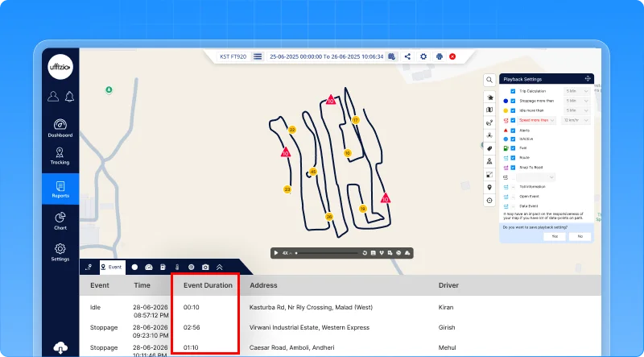Select the Event tab

[111, 267]
